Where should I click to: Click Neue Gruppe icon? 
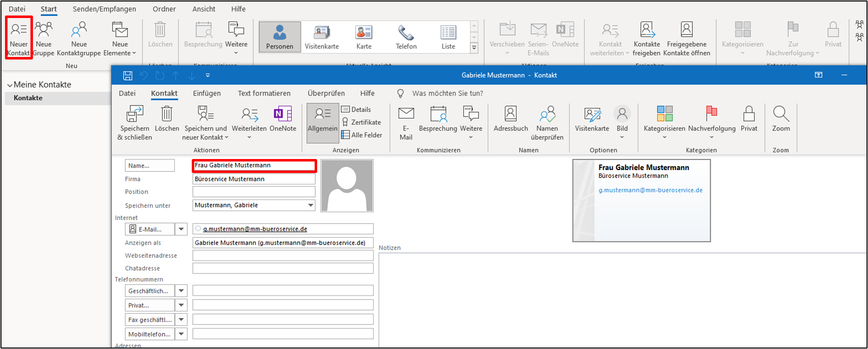(x=43, y=30)
